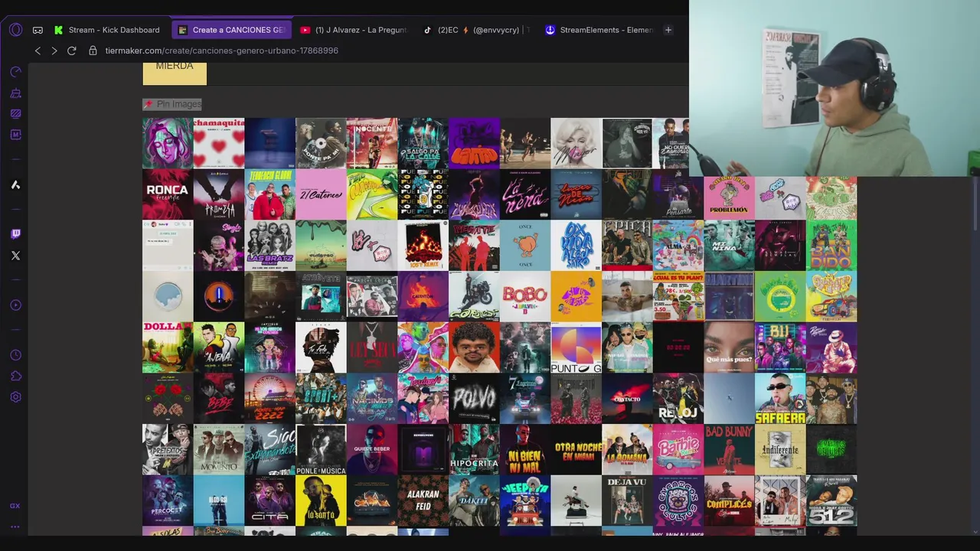Open the GX Corner gamepad icon
This screenshot has width=980, height=551.
point(38,30)
